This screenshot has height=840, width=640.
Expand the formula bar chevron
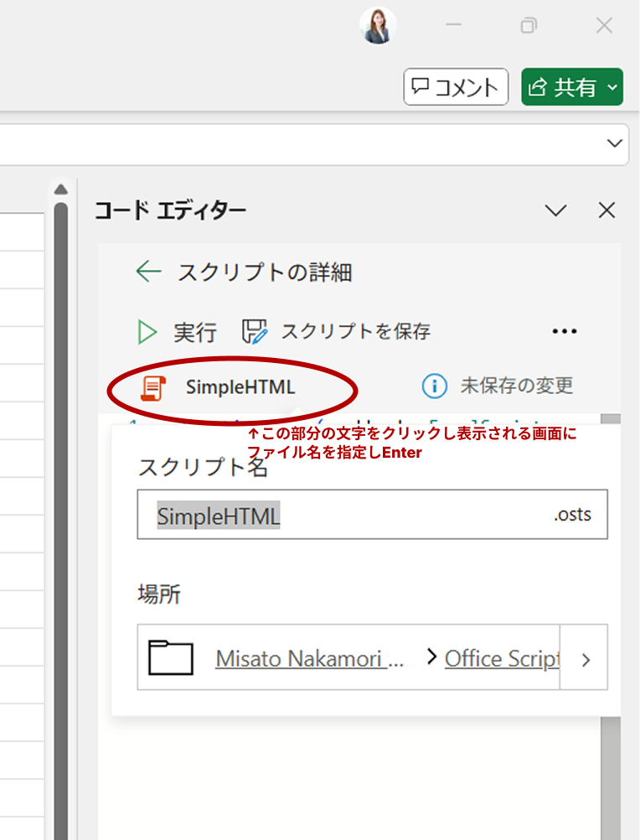click(614, 144)
